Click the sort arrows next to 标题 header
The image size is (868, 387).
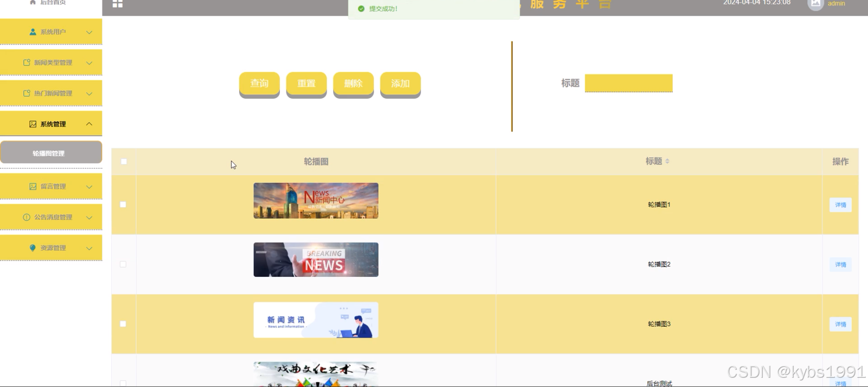click(667, 161)
